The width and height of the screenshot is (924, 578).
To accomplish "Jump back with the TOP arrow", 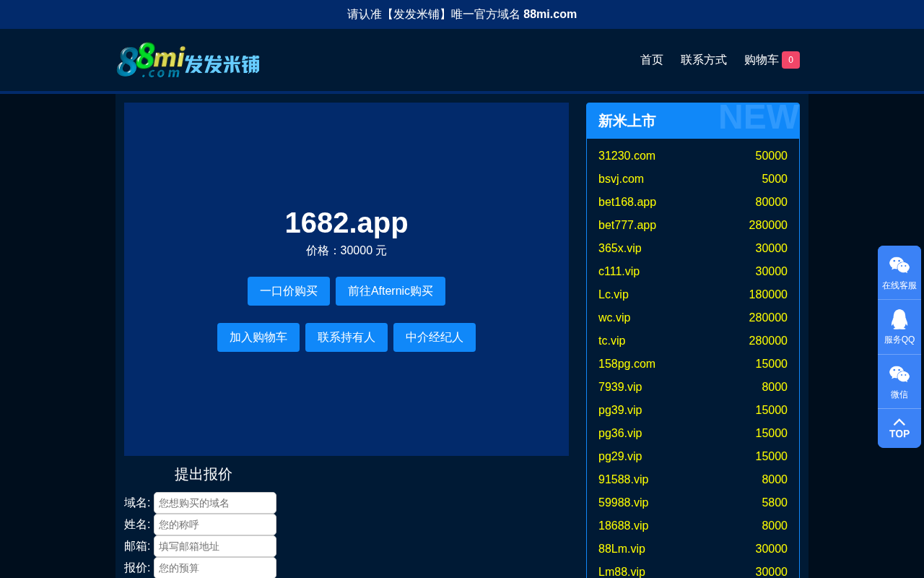I will [x=899, y=428].
